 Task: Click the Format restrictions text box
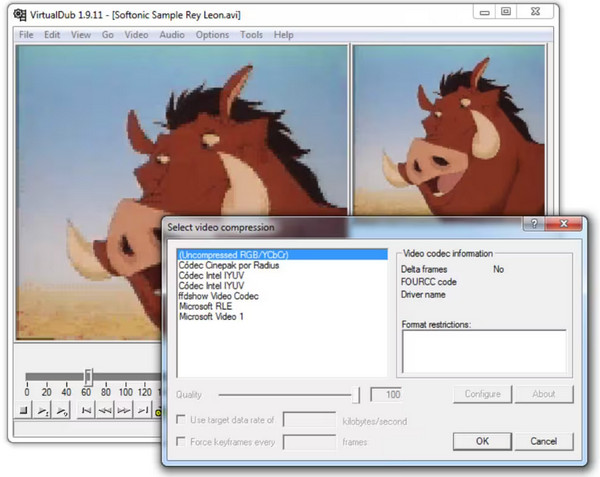484,351
